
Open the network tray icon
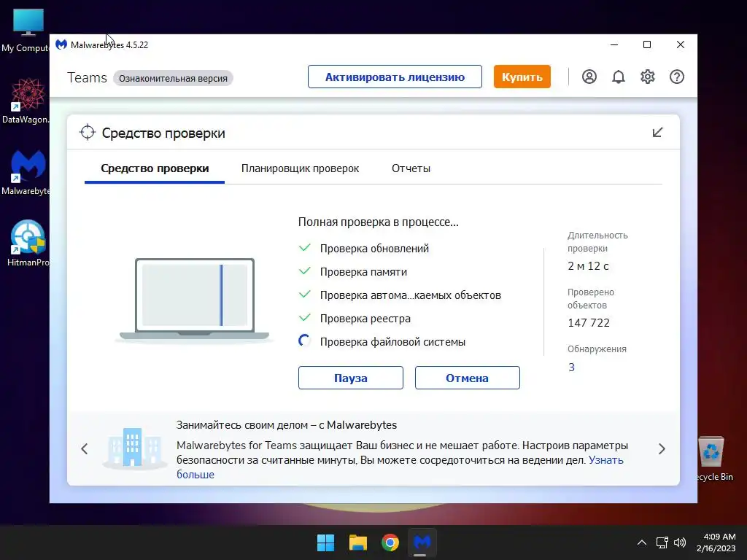pos(662,542)
